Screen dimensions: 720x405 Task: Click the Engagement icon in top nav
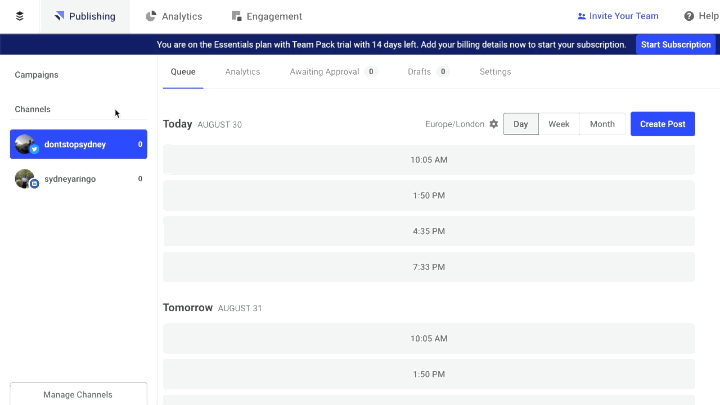click(x=236, y=16)
